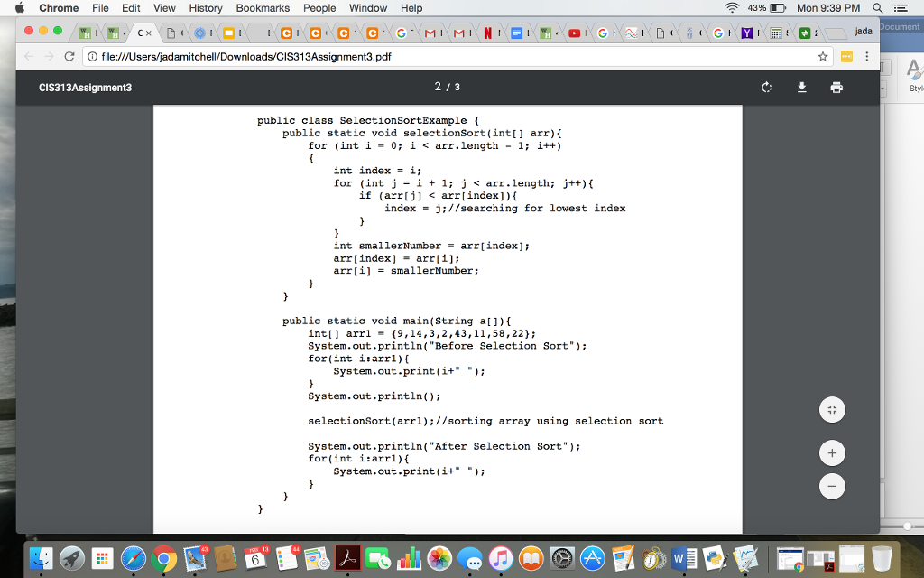This screenshot has height=578, width=924.
Task: Rotate the PDF page
Action: 766,88
